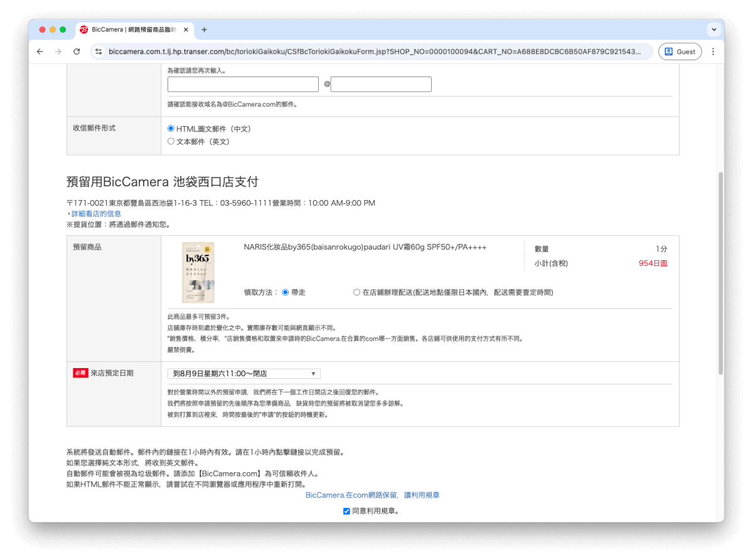Click the 收信郵件形式 label cell
The width and height of the screenshot is (753, 560).
pyautogui.click(x=114, y=135)
